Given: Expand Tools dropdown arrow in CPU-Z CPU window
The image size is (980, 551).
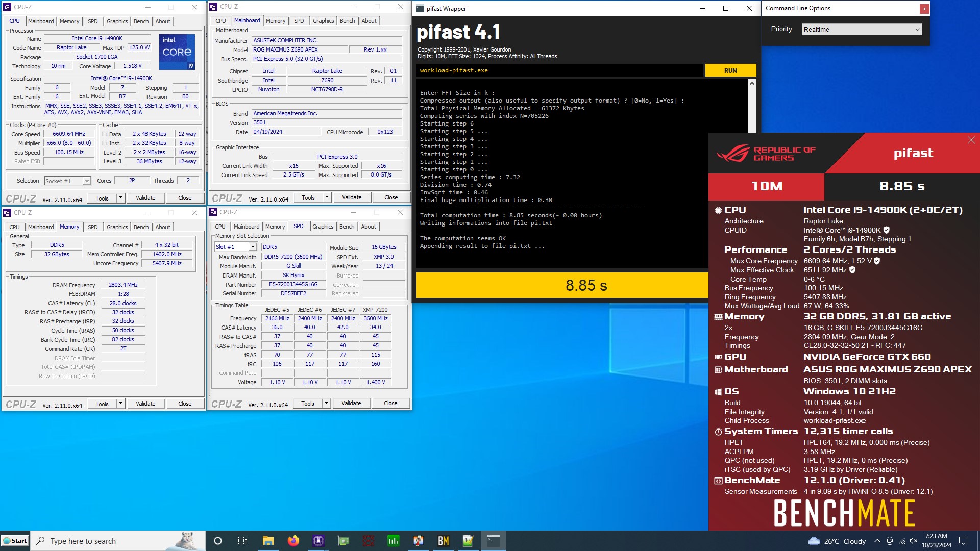Looking at the screenshot, I should pyautogui.click(x=120, y=198).
